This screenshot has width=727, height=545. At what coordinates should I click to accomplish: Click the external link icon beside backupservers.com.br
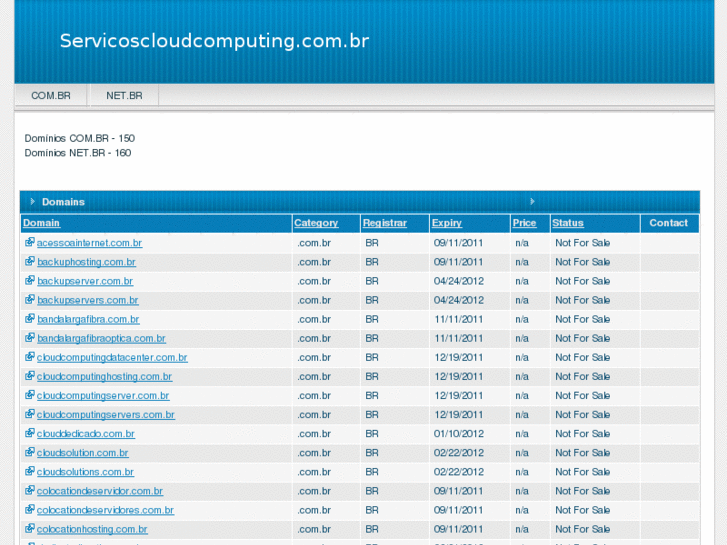30,299
